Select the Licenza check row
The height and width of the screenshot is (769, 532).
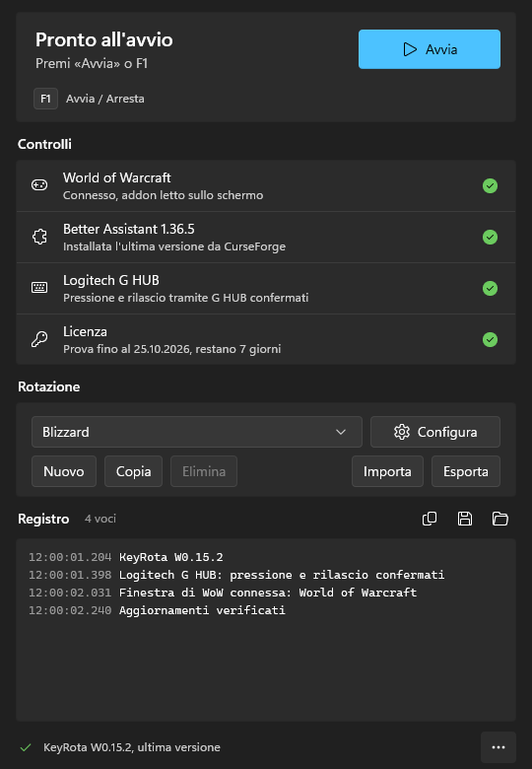pos(266,339)
